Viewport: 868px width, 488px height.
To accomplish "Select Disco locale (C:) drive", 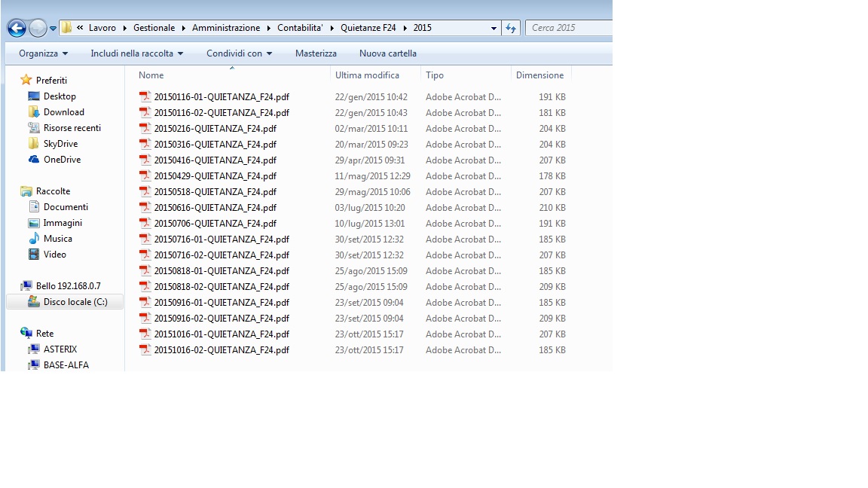I will 75,302.
